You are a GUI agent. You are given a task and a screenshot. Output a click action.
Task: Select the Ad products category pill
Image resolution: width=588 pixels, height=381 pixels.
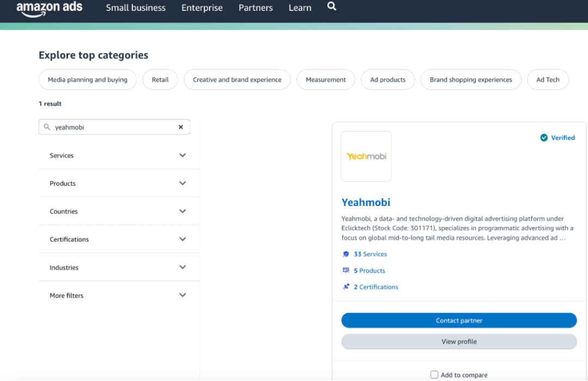point(388,80)
